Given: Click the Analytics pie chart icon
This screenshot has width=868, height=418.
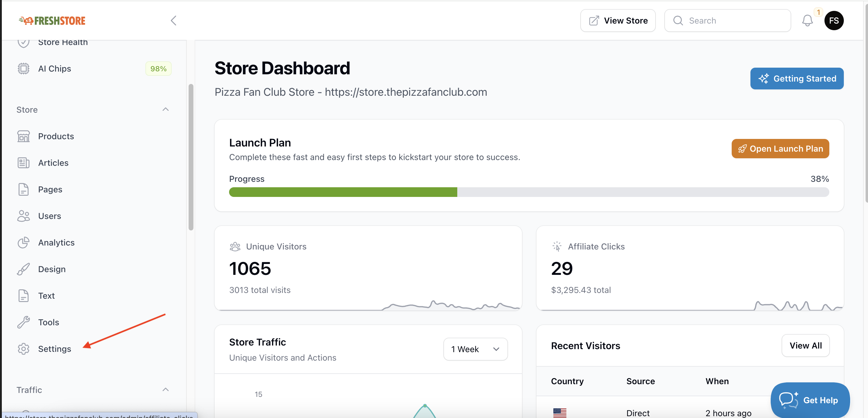Looking at the screenshot, I should 23,243.
